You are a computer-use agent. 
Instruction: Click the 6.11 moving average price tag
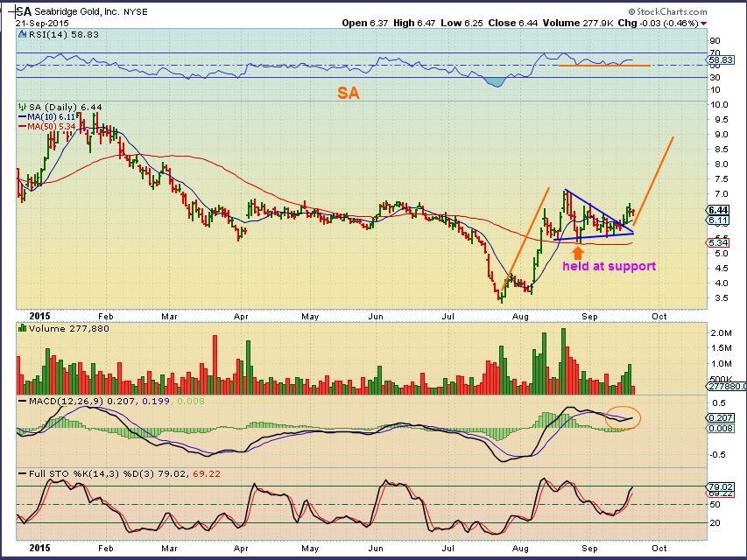718,220
